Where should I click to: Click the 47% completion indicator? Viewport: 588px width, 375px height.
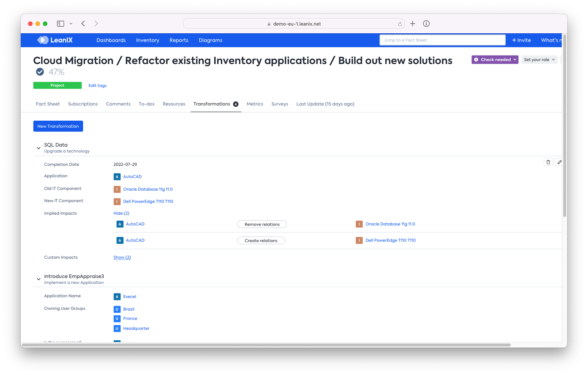pos(57,72)
